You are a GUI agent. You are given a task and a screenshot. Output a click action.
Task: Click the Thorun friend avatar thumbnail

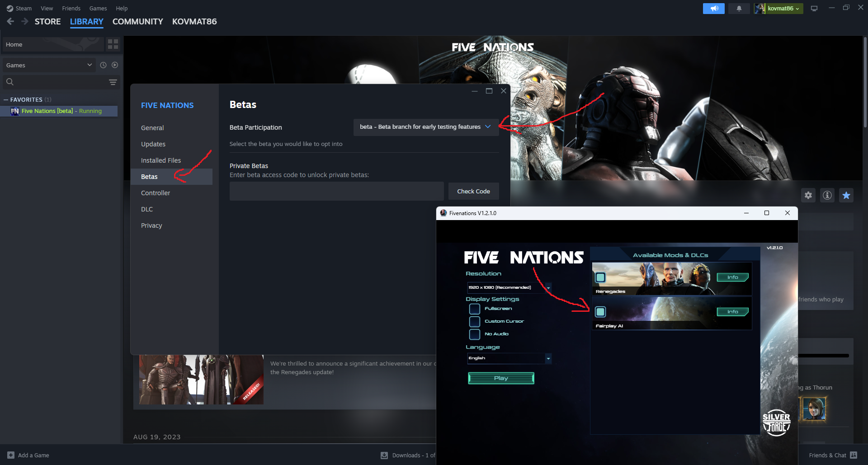point(814,409)
